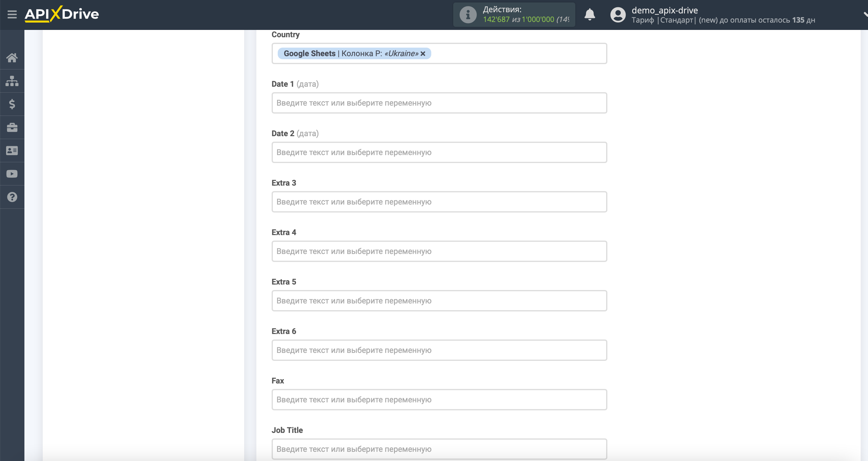868x461 pixels.
Task: Click into the Date 1 field
Action: click(x=439, y=103)
